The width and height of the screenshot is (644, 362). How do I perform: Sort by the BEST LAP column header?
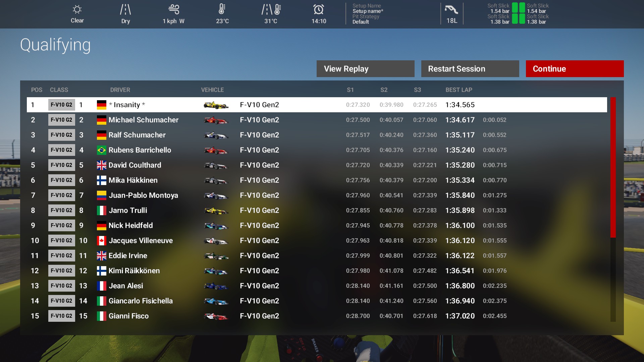point(459,90)
